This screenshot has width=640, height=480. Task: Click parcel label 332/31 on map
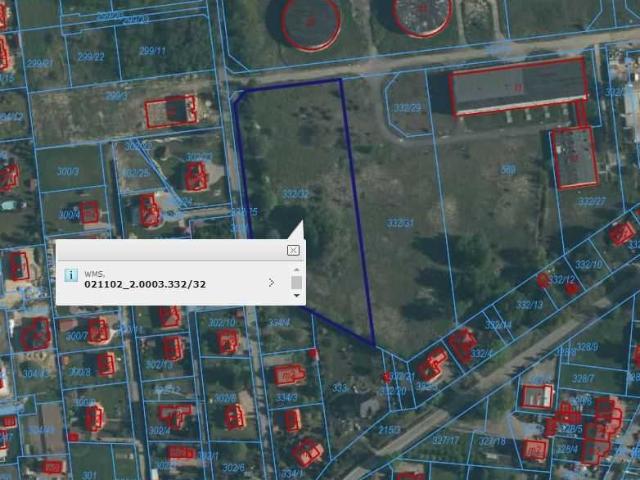[x=400, y=223]
